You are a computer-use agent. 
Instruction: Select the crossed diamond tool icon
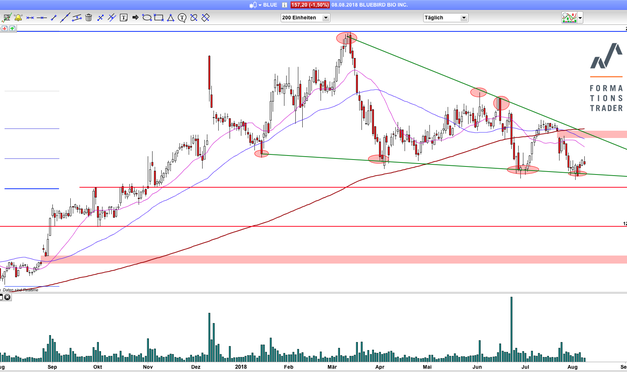(x=205, y=18)
